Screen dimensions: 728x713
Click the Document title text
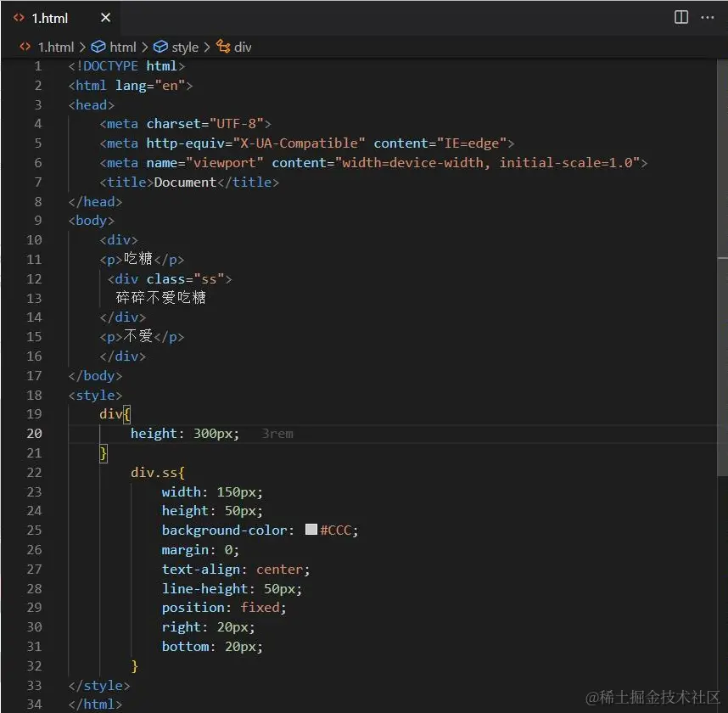click(x=185, y=182)
